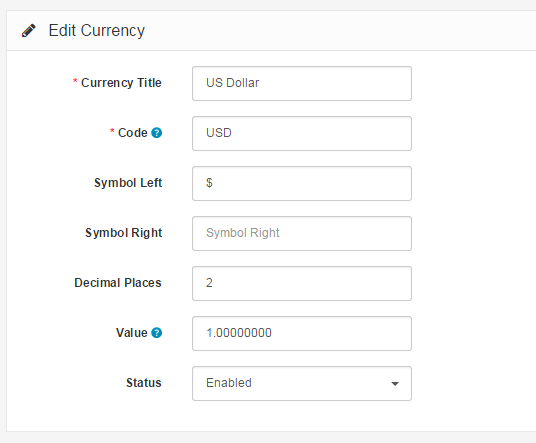Click into the empty Symbol Right field

point(302,233)
